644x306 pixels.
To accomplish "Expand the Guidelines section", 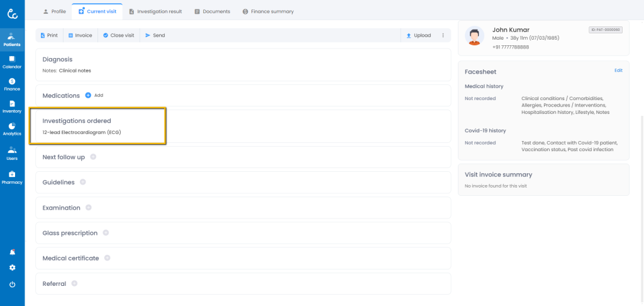I will [x=83, y=182].
